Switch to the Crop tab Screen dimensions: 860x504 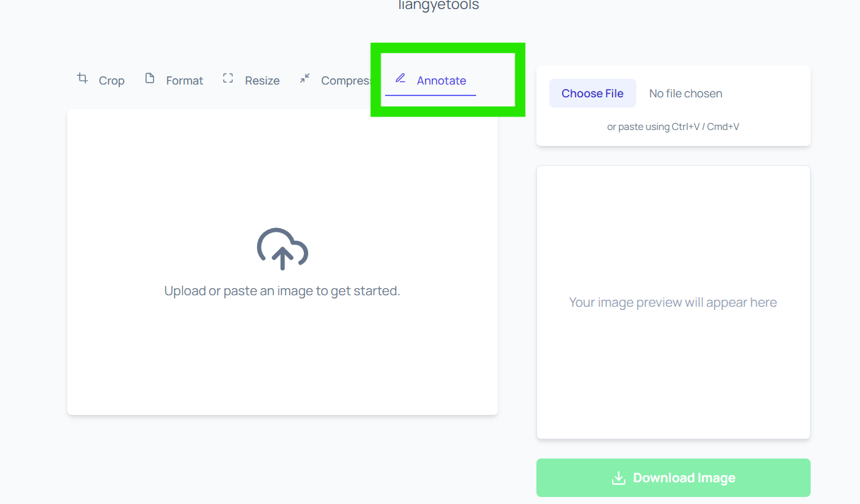pos(112,80)
